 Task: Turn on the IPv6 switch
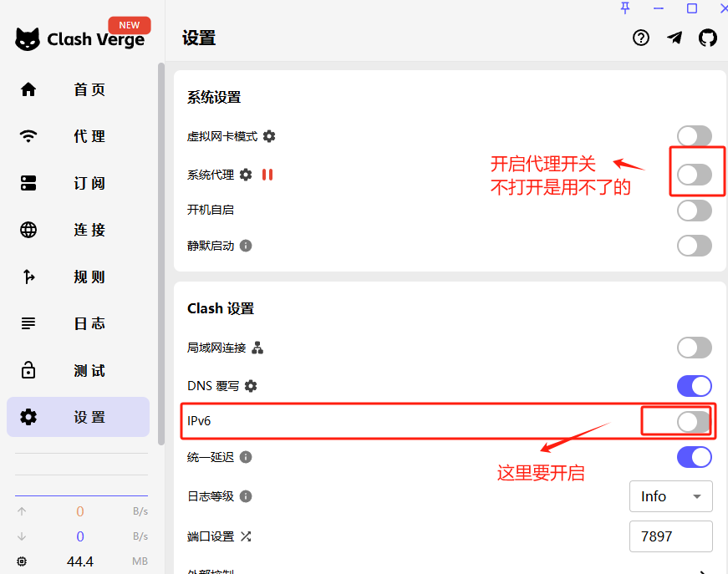(x=694, y=422)
